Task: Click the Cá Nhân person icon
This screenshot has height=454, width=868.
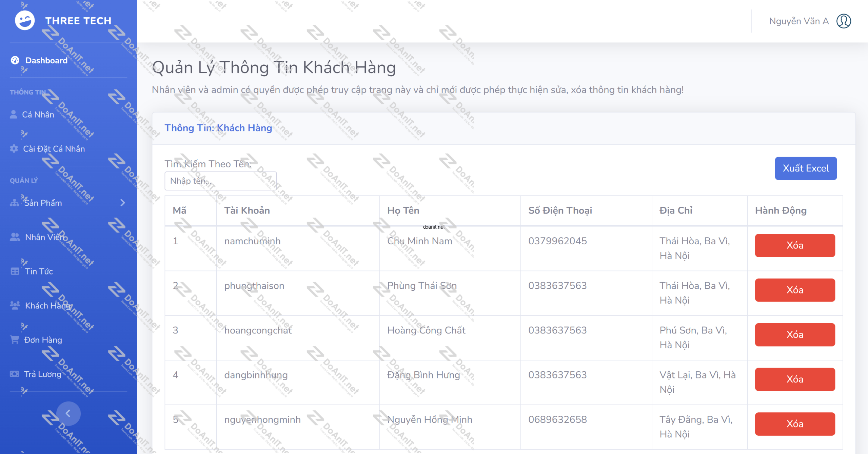Action: tap(14, 115)
